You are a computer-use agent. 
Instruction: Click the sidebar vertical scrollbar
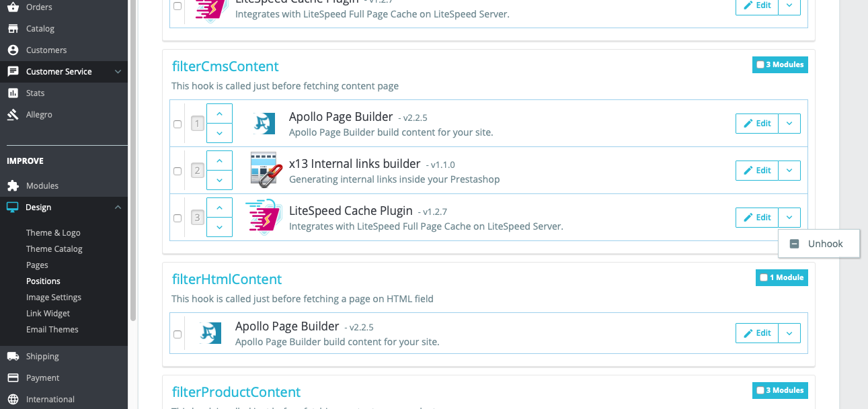click(x=132, y=161)
